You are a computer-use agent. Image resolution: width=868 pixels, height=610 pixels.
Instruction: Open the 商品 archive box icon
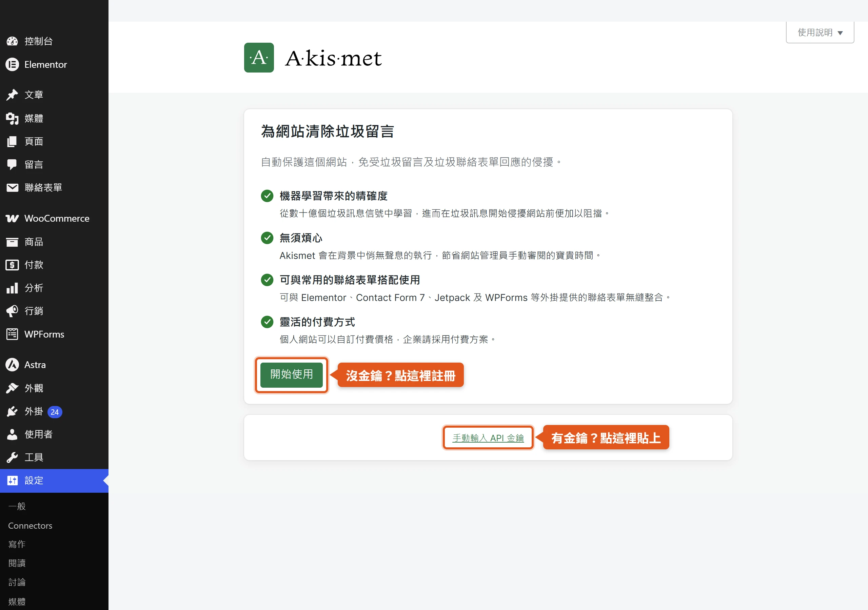click(x=12, y=242)
